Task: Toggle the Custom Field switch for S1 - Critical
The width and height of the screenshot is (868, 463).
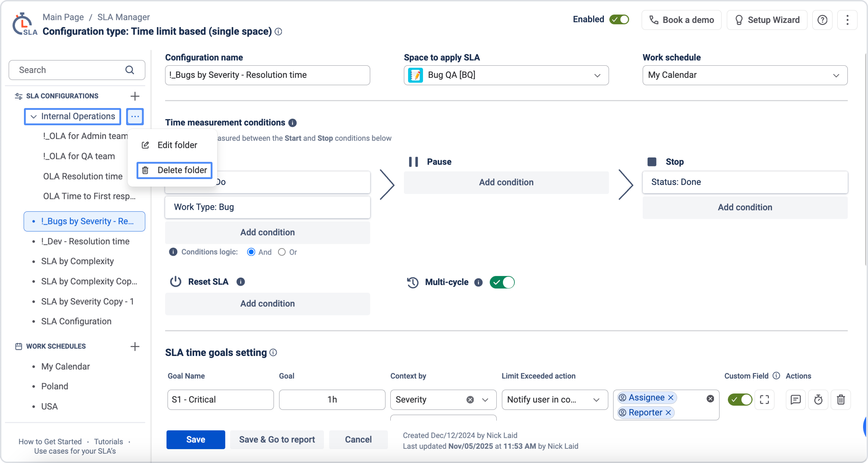Action: click(x=740, y=400)
